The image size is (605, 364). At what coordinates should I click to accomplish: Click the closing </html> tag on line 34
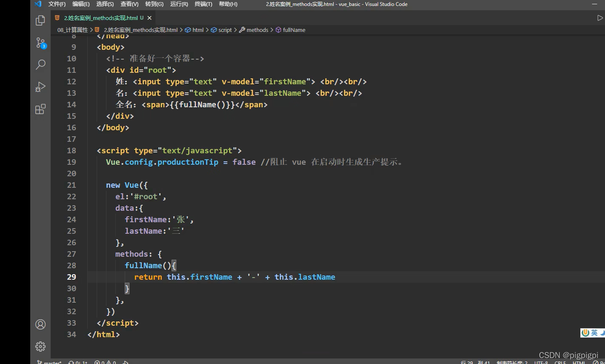click(x=103, y=334)
